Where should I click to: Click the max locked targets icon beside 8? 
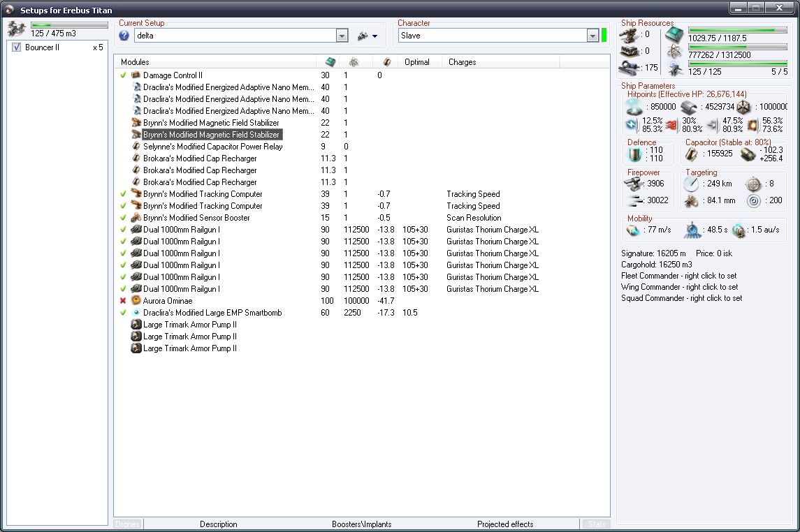pos(754,184)
